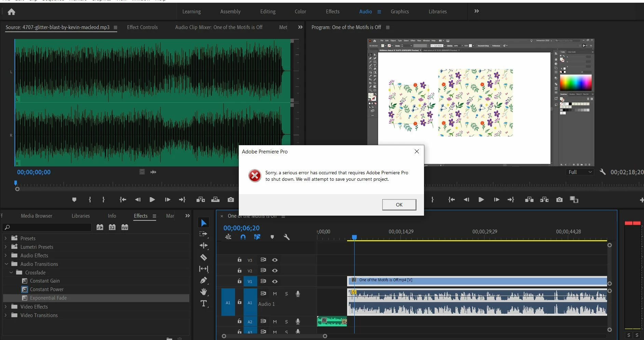Collapse the Audio Transitions folder
Screen dimensions: 644x340
(6, 264)
